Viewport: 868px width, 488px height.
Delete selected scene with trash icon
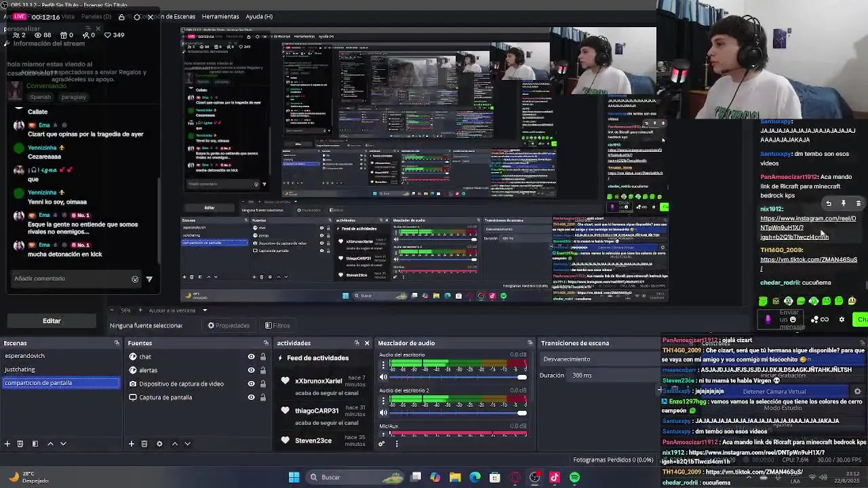[x=20, y=444]
